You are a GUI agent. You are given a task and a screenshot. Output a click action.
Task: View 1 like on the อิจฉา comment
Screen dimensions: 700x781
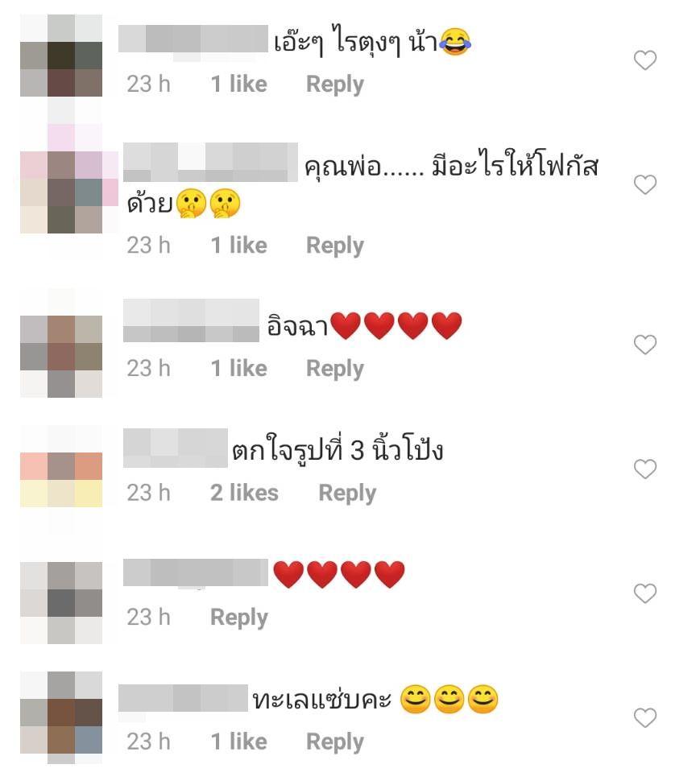[238, 368]
